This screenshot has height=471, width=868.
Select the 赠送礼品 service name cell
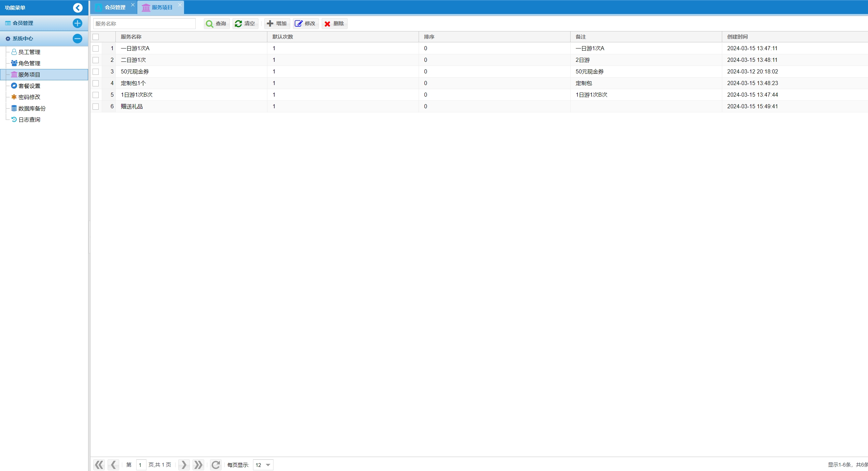pos(191,107)
